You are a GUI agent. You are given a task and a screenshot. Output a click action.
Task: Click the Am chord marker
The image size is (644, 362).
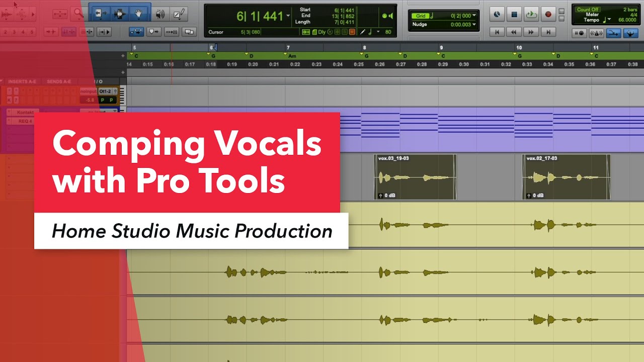[292, 56]
